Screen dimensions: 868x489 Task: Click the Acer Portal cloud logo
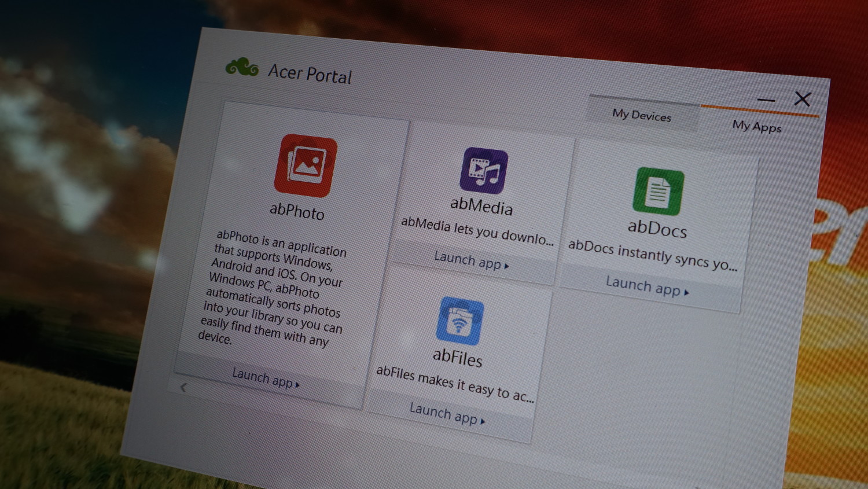coord(242,67)
